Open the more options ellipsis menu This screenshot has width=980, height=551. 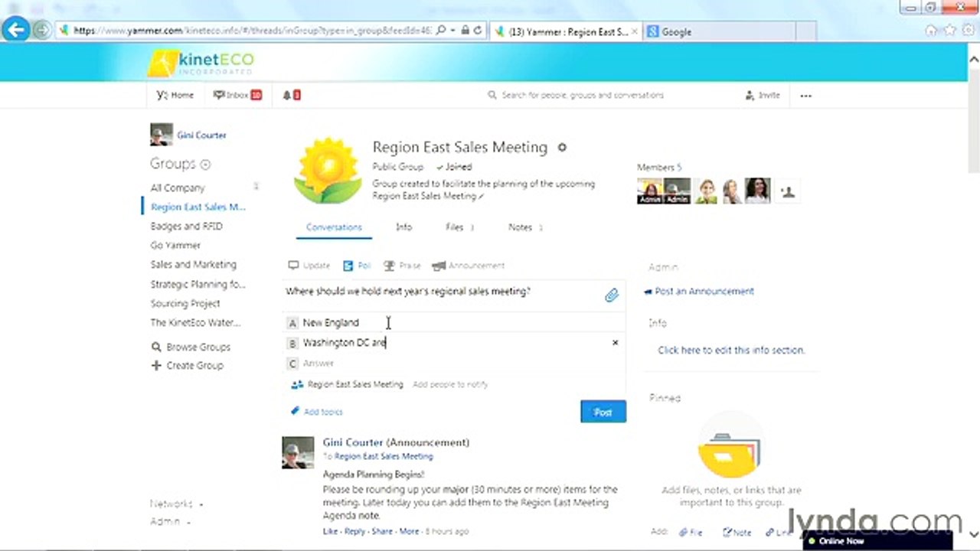pos(805,96)
